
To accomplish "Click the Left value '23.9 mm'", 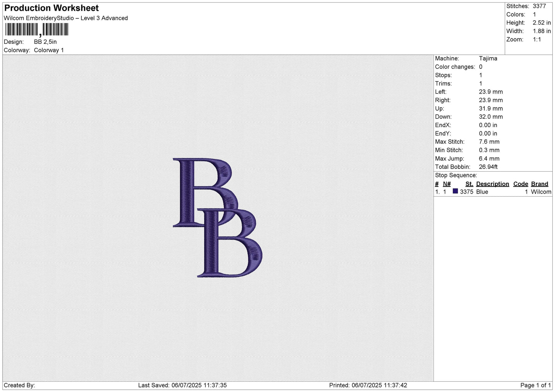I will tap(491, 92).
